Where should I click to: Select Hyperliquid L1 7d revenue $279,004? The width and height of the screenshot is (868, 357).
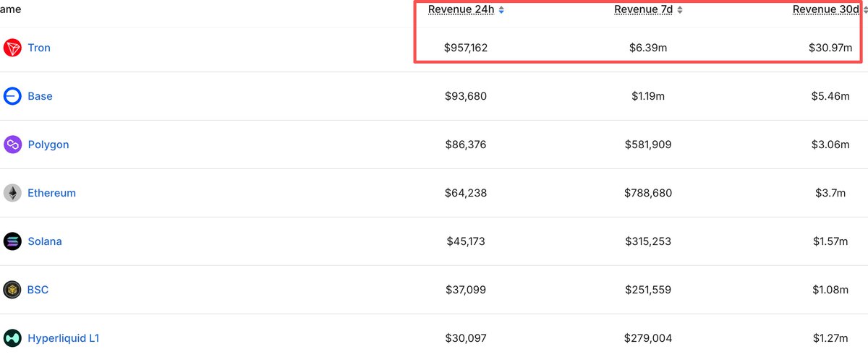pyautogui.click(x=648, y=338)
